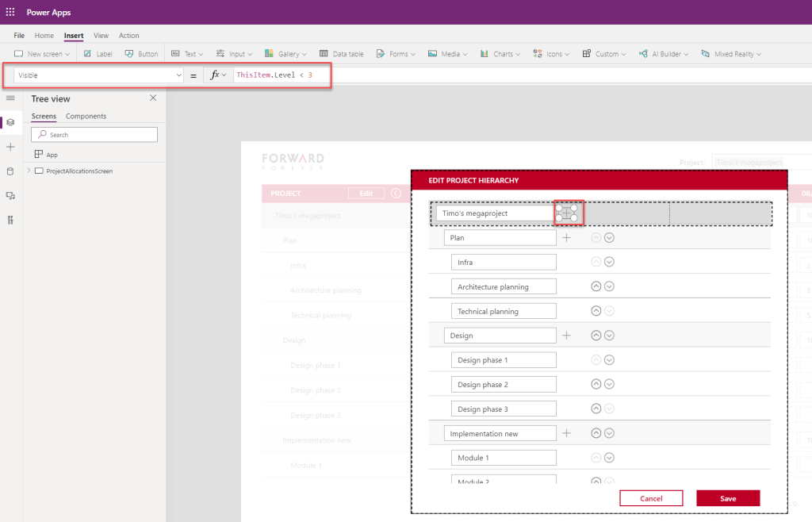This screenshot has width=812, height=522.
Task: Close the Tree view panel
Action: pos(153,98)
